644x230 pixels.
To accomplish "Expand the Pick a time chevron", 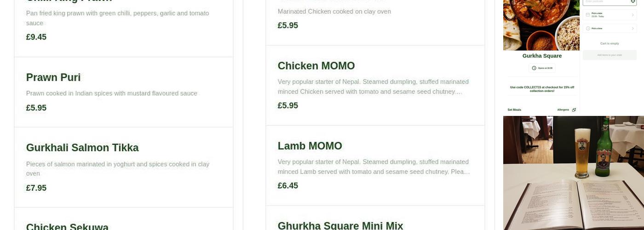I will 632,29.
